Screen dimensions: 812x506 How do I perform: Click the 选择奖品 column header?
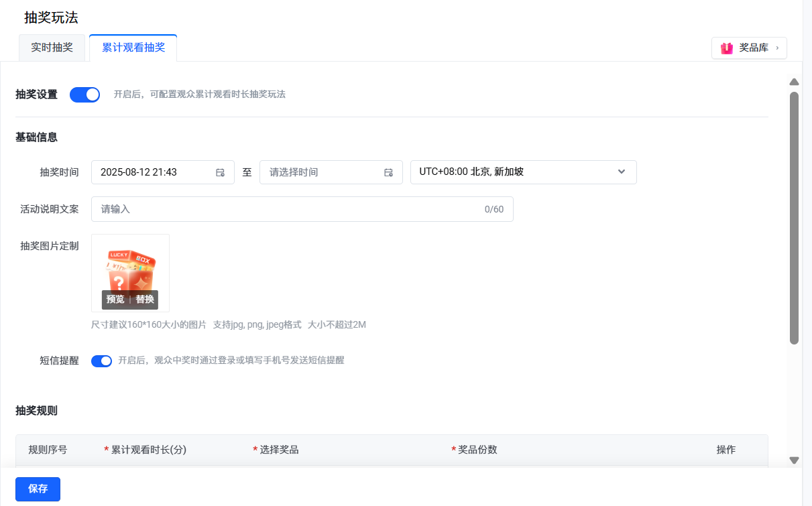pyautogui.click(x=279, y=450)
